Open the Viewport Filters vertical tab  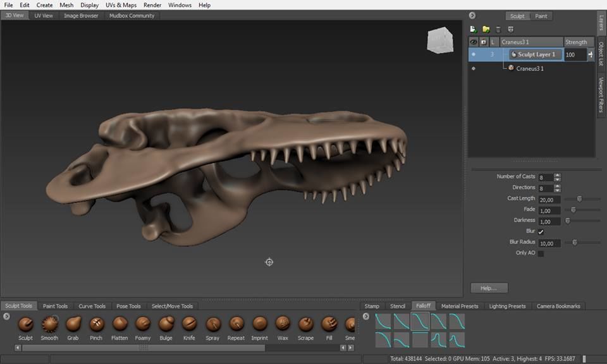(x=601, y=95)
